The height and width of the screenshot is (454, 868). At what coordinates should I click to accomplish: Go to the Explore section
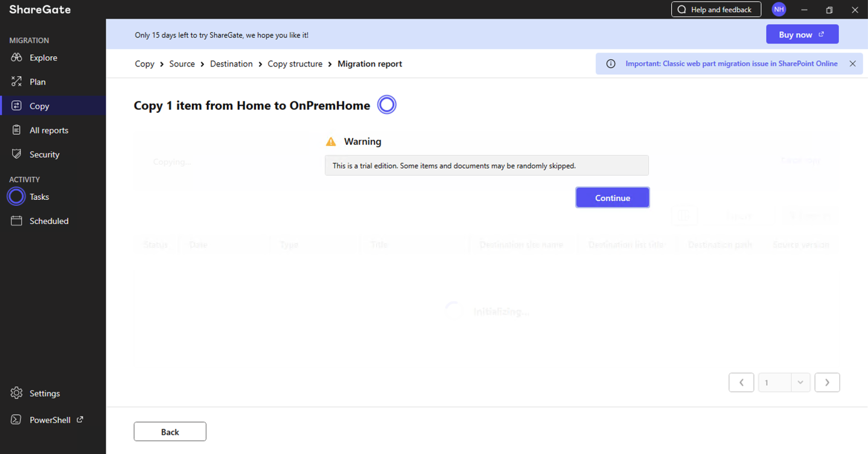pyautogui.click(x=43, y=58)
